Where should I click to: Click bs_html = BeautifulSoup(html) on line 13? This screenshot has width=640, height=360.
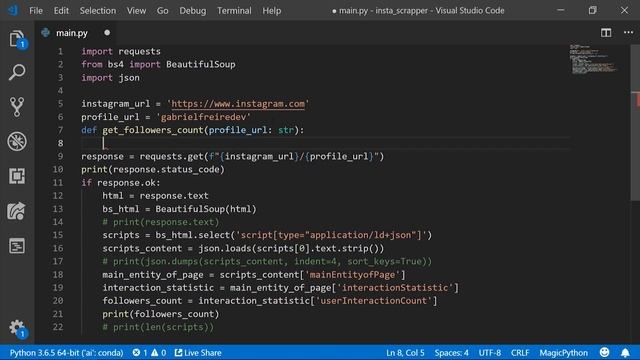click(179, 209)
